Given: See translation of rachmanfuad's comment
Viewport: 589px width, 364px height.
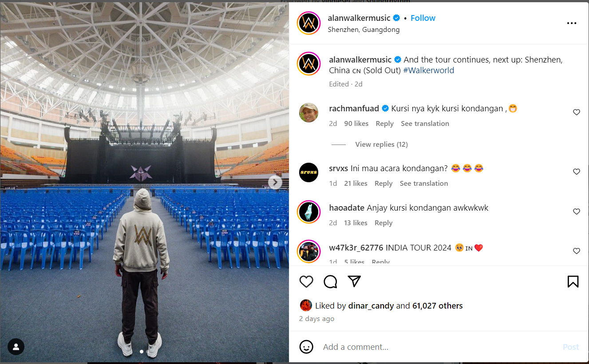Looking at the screenshot, I should 425,124.
